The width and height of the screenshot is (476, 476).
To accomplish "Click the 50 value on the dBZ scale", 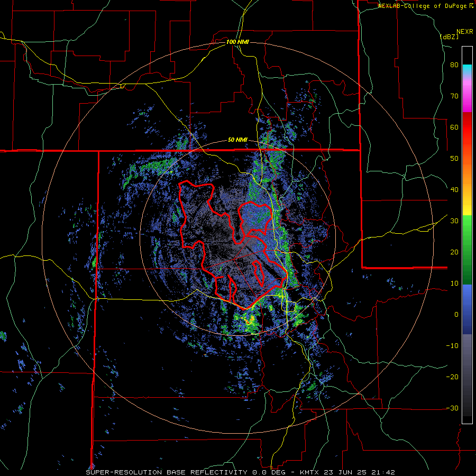I will (454, 159).
